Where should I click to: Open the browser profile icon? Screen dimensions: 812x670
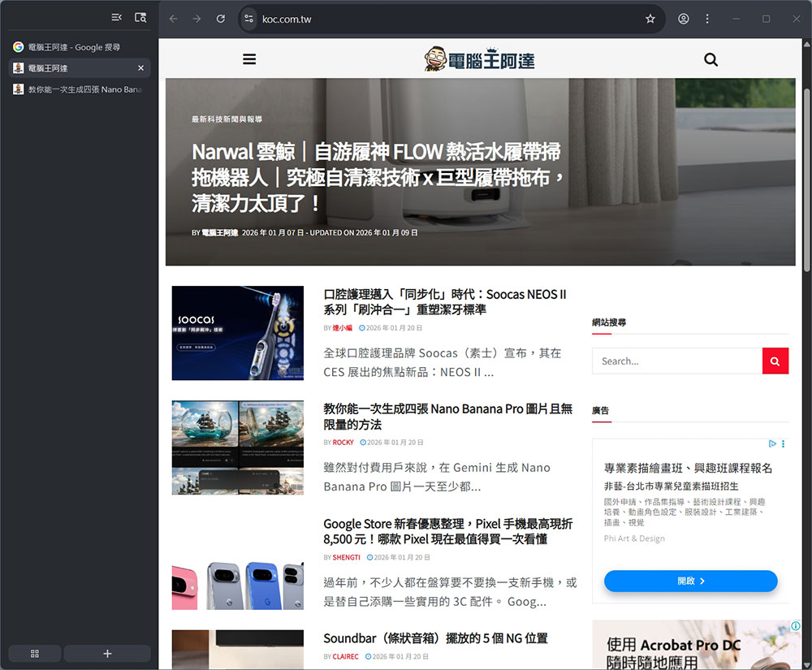[x=684, y=19]
